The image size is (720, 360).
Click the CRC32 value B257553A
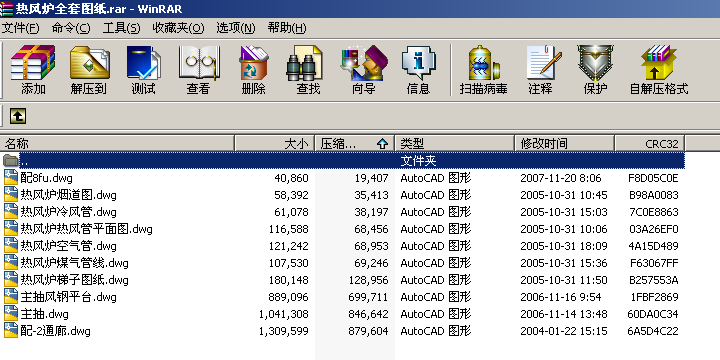[653, 280]
